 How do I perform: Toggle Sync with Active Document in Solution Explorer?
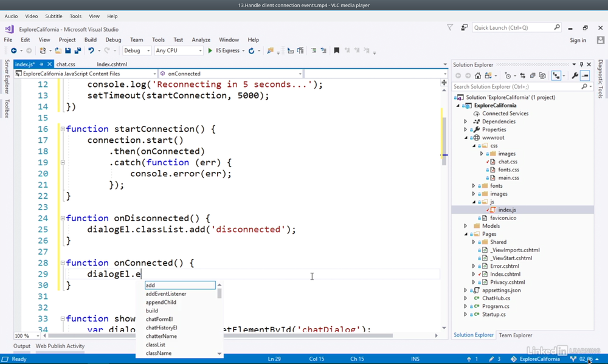pos(522,75)
